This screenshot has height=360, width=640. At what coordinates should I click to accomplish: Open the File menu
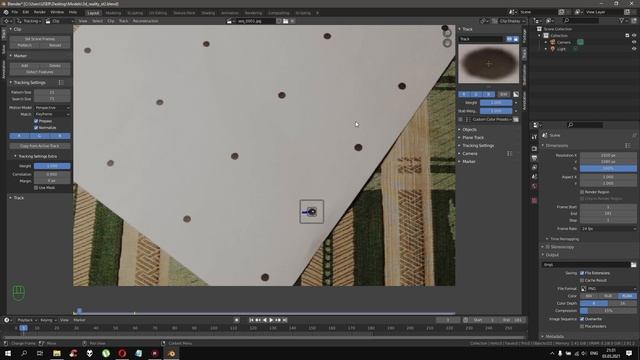15,12
